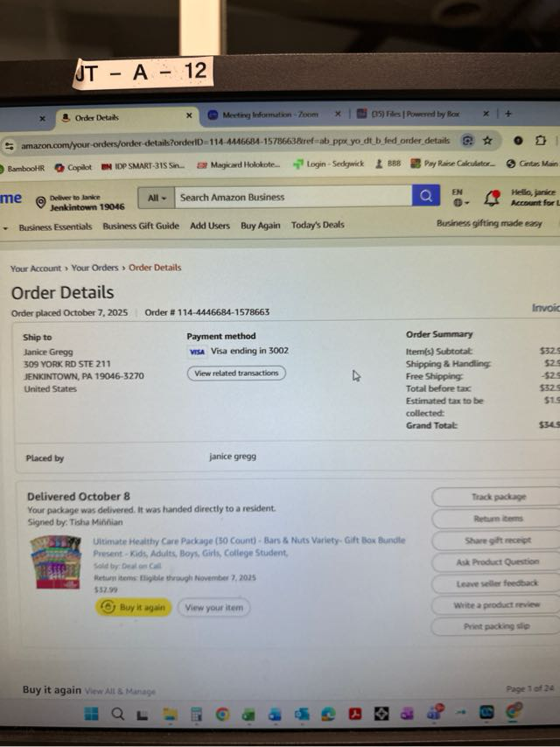Open the Today's Deals menu item
This screenshot has height=747, width=560.
click(318, 225)
